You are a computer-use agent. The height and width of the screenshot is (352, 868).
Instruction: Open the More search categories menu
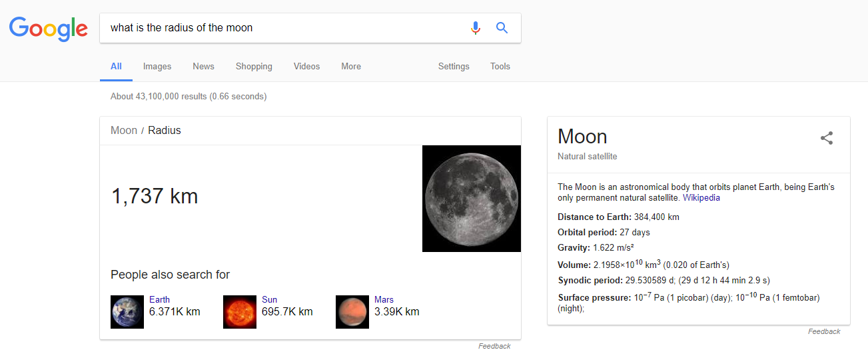point(351,66)
